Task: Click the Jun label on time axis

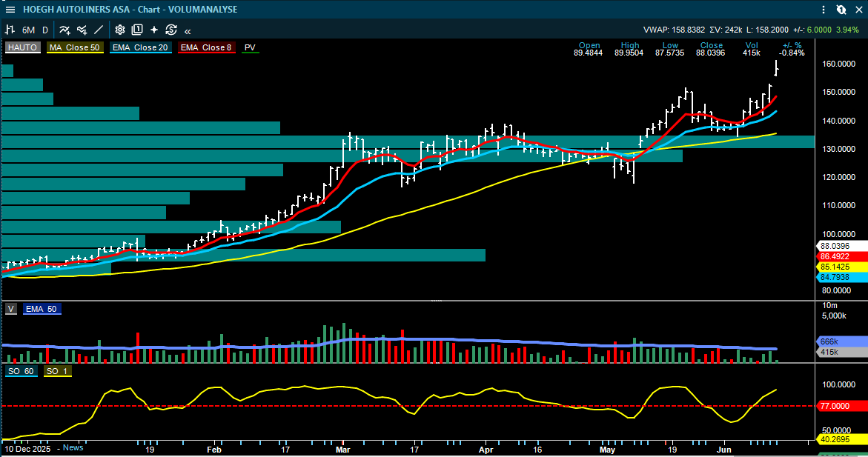Action: point(723,450)
